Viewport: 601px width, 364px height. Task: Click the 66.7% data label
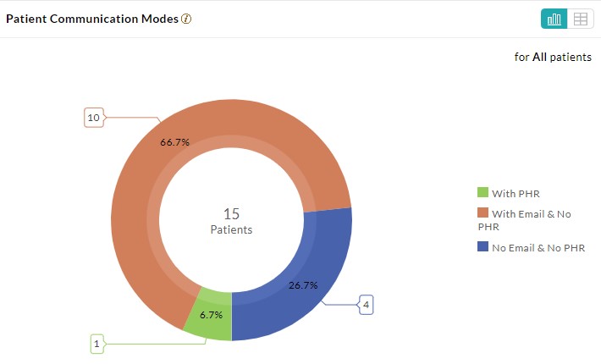tap(174, 142)
